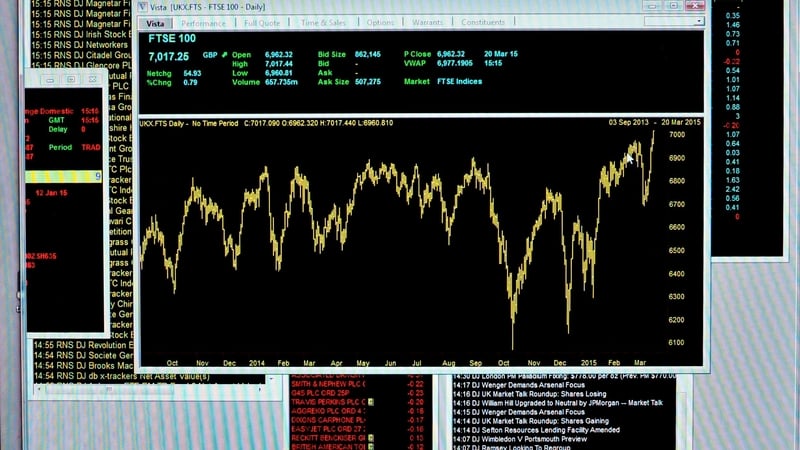Close the small clock window
This screenshot has height=450, width=800.
92,80
